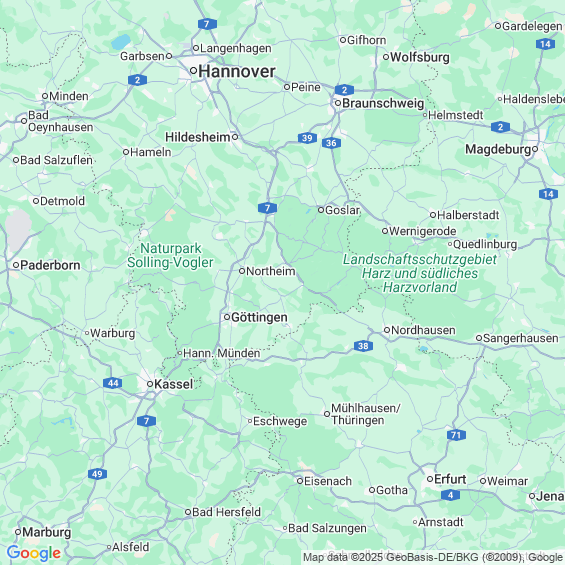
Task: Click the Wolfsburg city label
Action: (x=420, y=57)
